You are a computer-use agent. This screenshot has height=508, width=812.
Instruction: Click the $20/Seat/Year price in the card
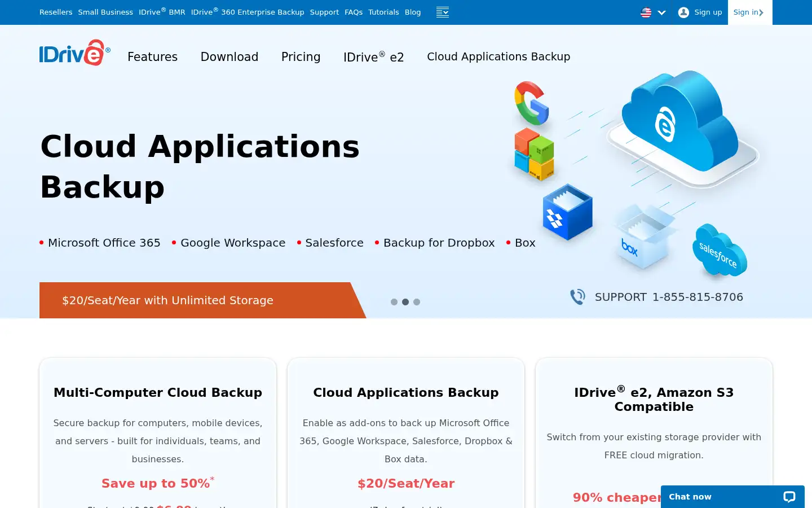(x=406, y=484)
